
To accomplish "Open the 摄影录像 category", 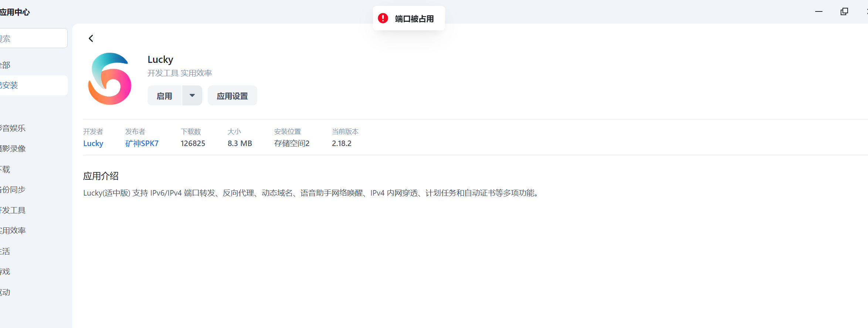I will 13,149.
